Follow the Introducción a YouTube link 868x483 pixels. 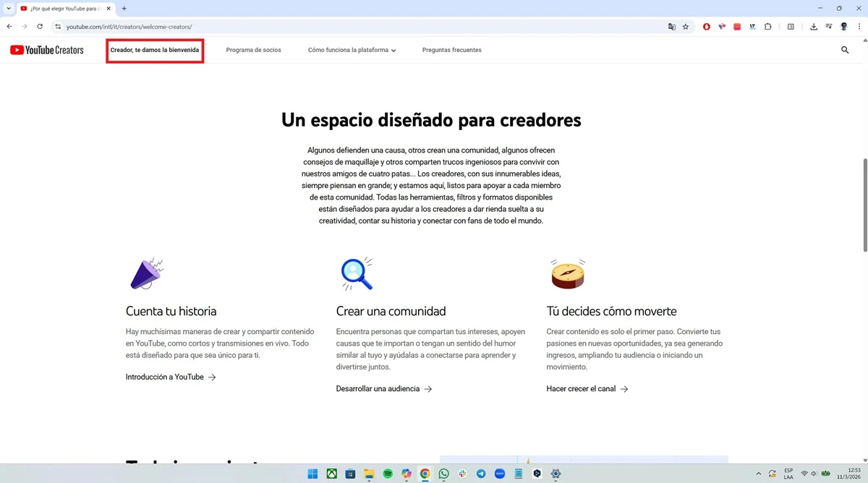coord(164,377)
